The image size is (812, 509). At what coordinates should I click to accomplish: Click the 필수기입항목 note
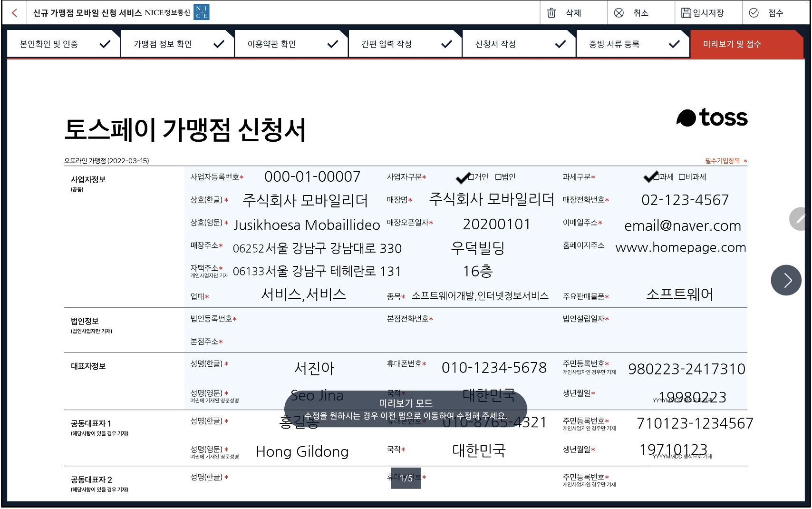(x=726, y=161)
